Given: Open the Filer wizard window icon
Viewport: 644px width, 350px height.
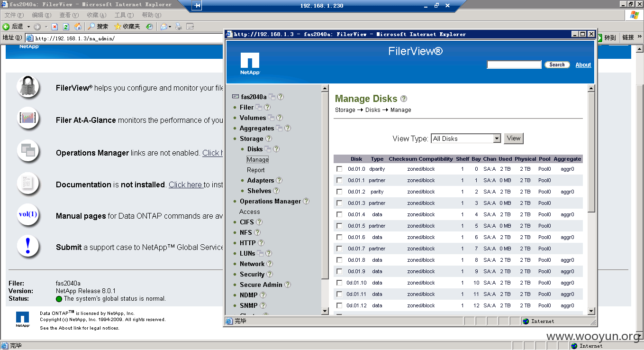Looking at the screenshot, I should point(259,107).
